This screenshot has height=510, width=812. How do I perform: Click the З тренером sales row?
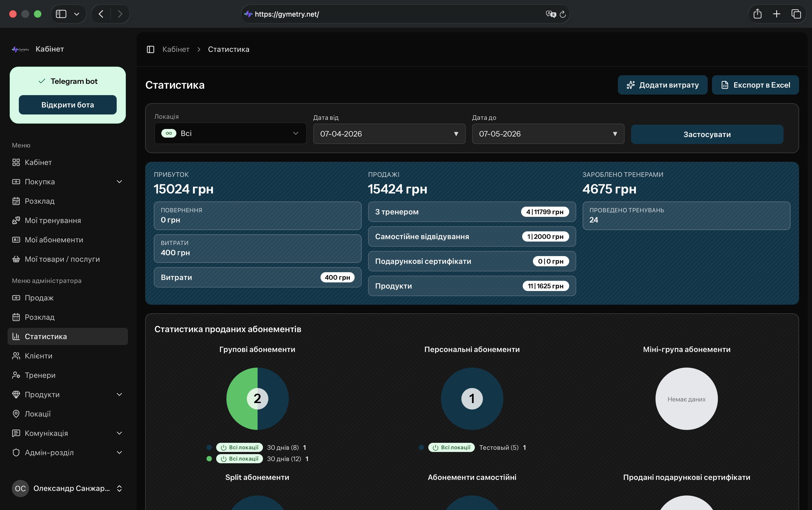472,212
